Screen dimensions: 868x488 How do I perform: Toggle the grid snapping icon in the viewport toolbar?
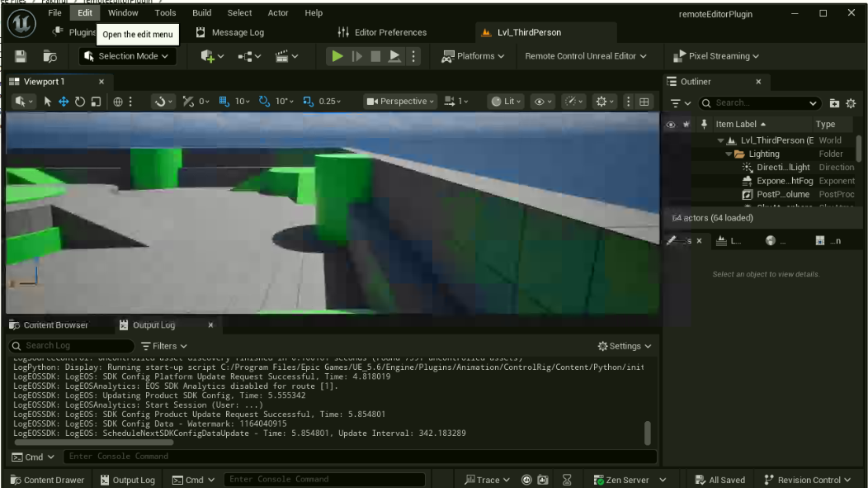[224, 102]
